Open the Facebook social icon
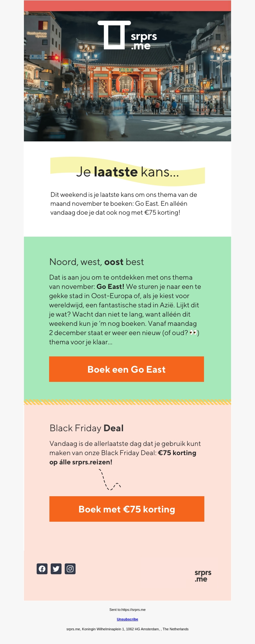This screenshot has width=255, height=644. 42,569
